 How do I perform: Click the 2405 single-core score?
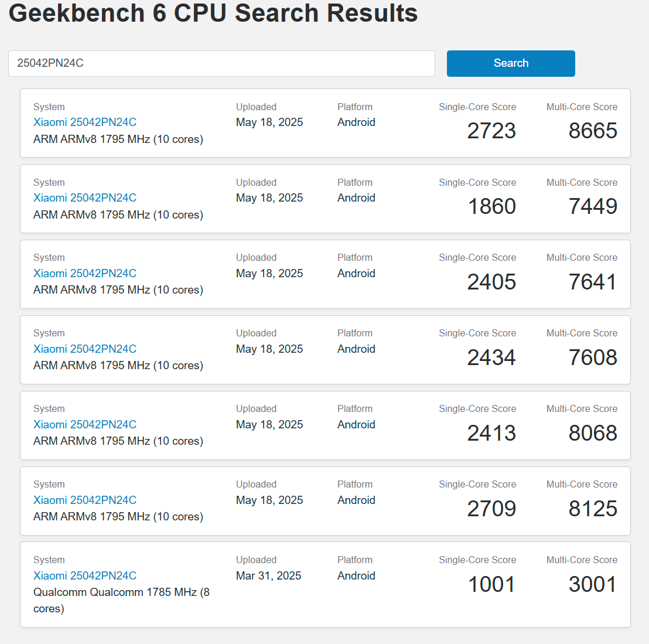(x=492, y=282)
